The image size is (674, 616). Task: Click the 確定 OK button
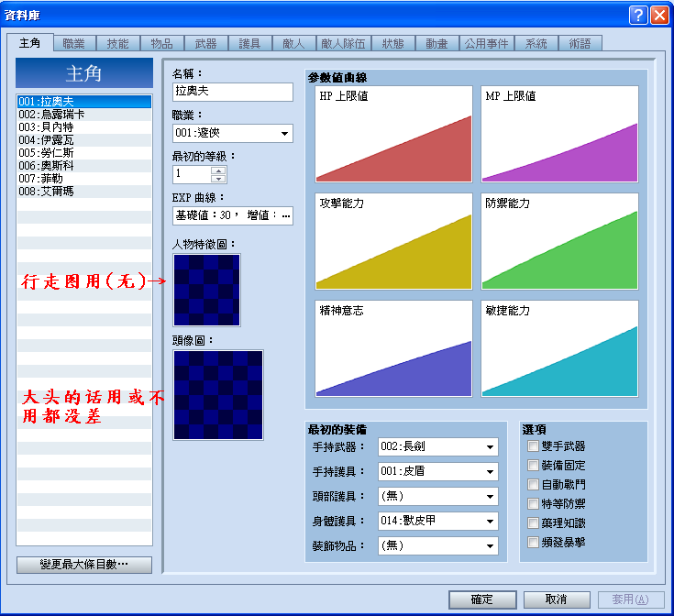click(x=482, y=599)
